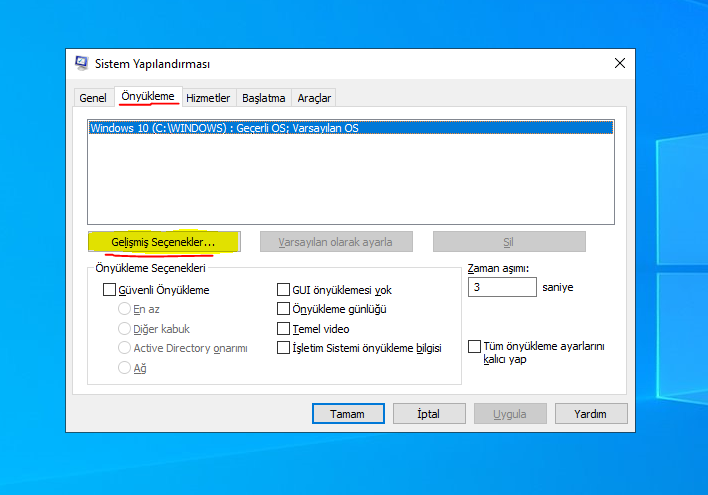Choose the Ağ radio option

tap(124, 368)
